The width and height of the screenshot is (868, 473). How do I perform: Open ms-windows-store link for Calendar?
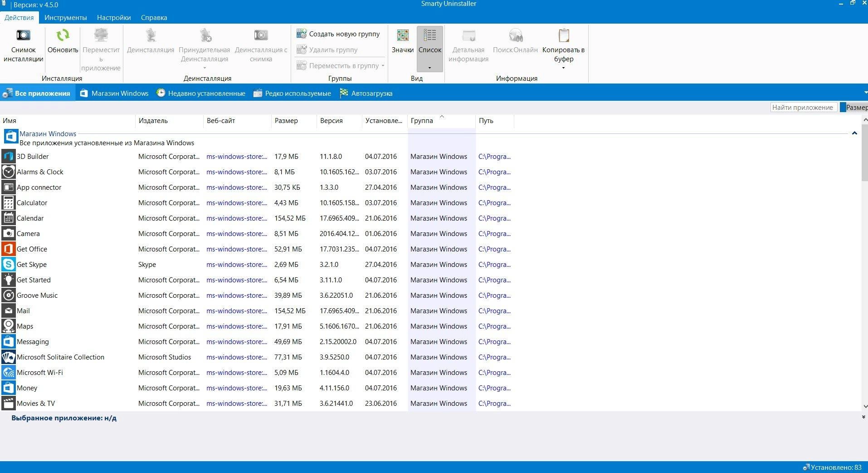pyautogui.click(x=237, y=218)
